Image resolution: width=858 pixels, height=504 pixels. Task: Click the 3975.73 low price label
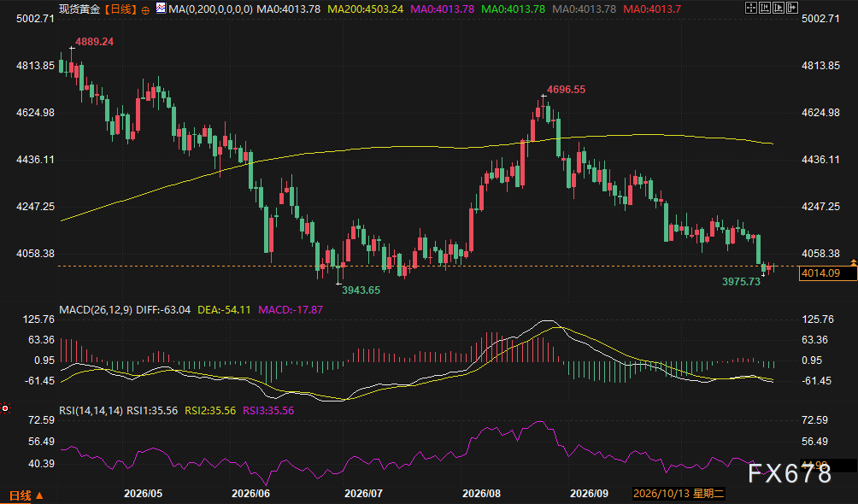[x=742, y=282]
